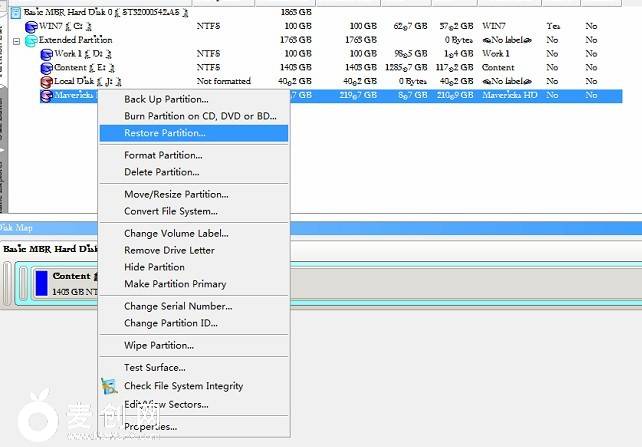
Task: Click Hide Partition menu item
Action: pyautogui.click(x=154, y=267)
